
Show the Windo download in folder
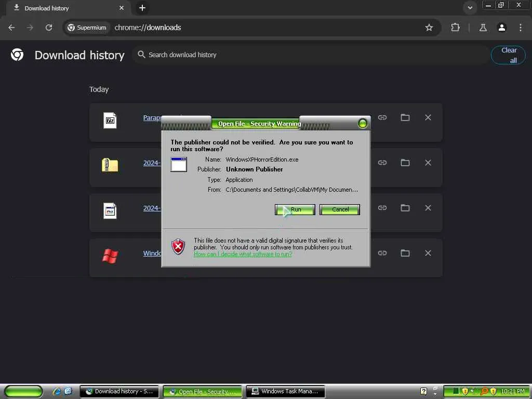click(x=405, y=253)
